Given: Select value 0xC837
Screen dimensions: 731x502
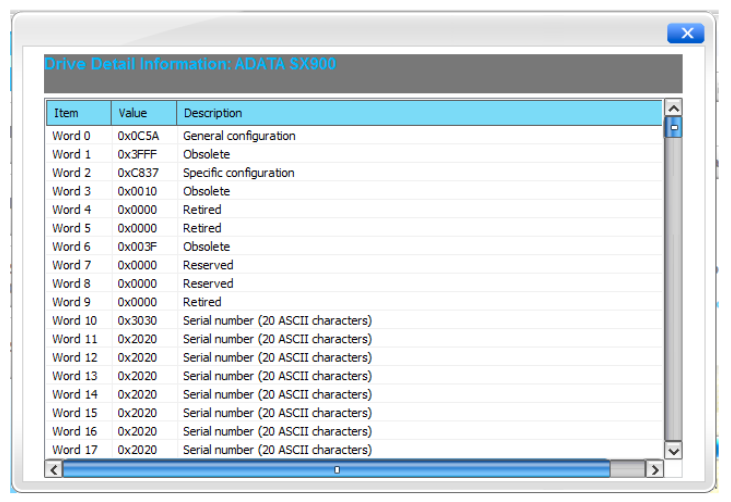Looking at the screenshot, I should pos(138,173).
